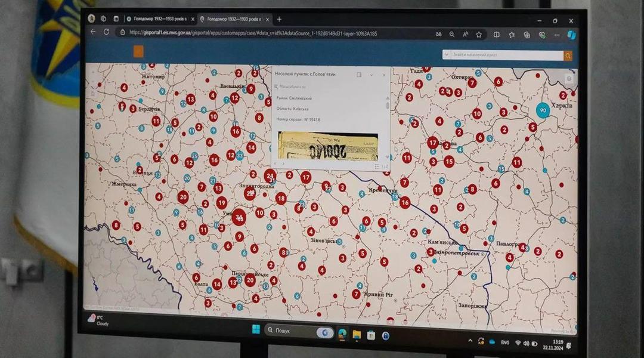The height and width of the screenshot is (358, 644).
Task: Toggle the popup feature list icon
Action: (377, 166)
